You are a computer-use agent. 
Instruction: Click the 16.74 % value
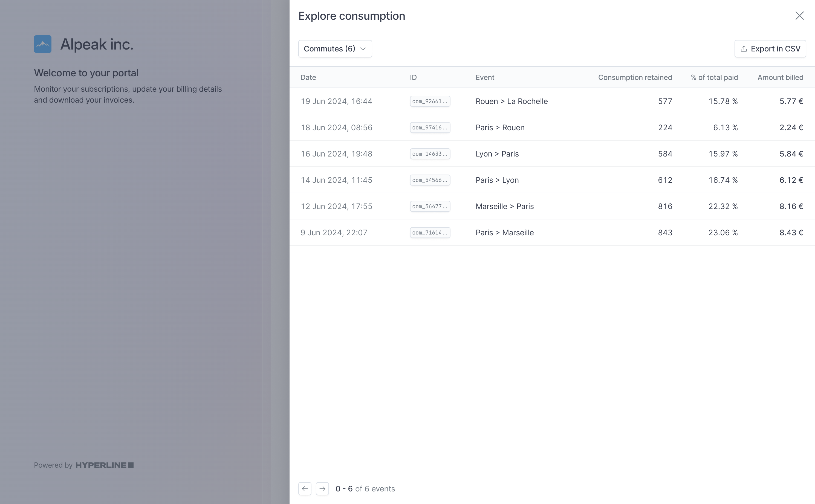[x=723, y=180]
